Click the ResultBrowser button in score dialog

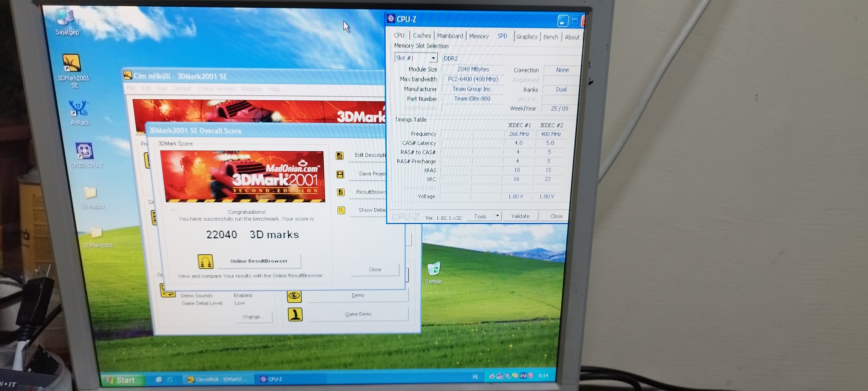[x=368, y=192]
